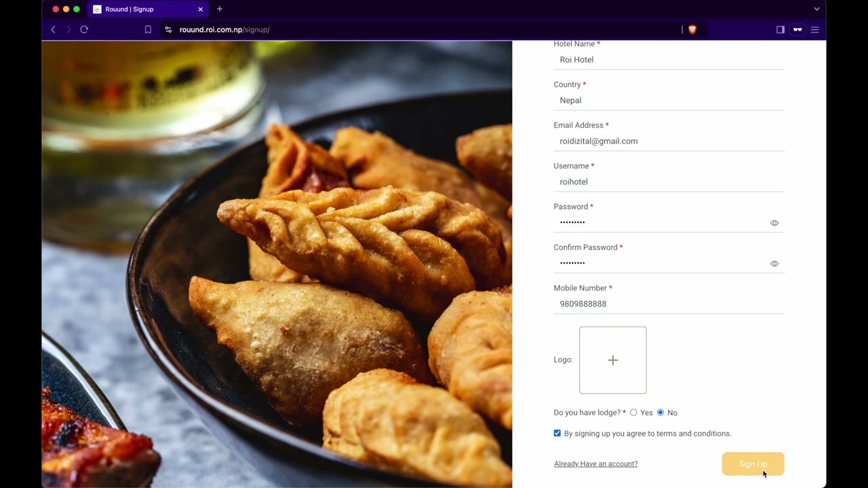Click the fried dumplings image
Image resolution: width=868 pixels, height=488 pixels.
(x=277, y=264)
